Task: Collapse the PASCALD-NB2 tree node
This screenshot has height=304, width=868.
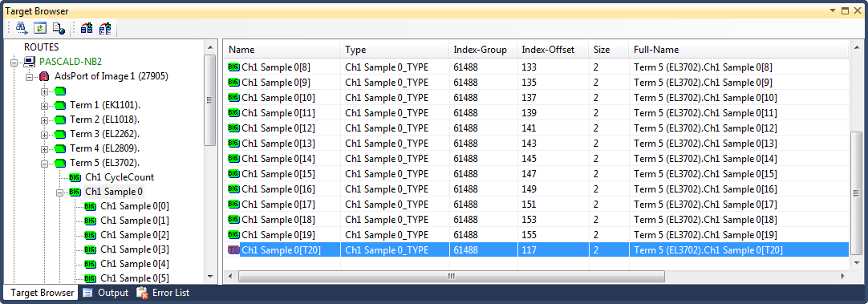Action: coord(14,62)
